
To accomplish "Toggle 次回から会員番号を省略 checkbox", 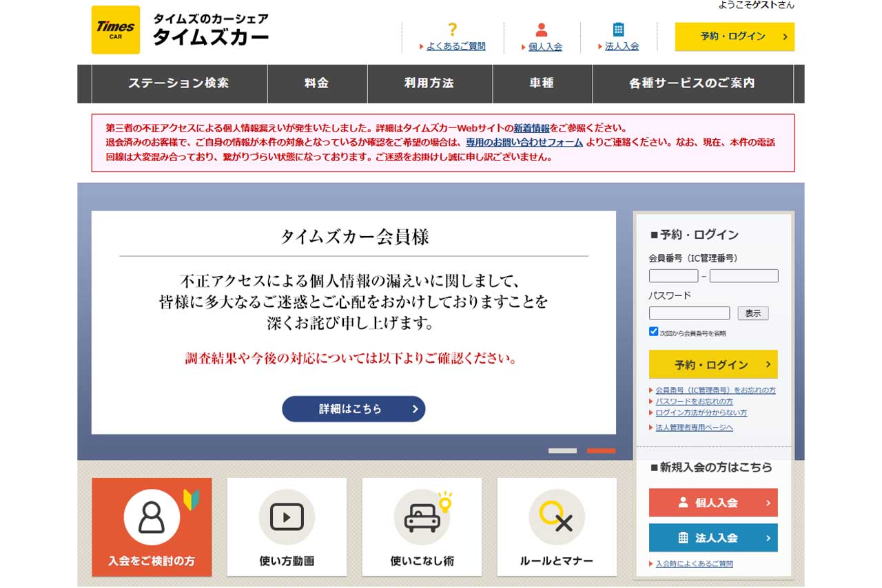I will [x=654, y=331].
